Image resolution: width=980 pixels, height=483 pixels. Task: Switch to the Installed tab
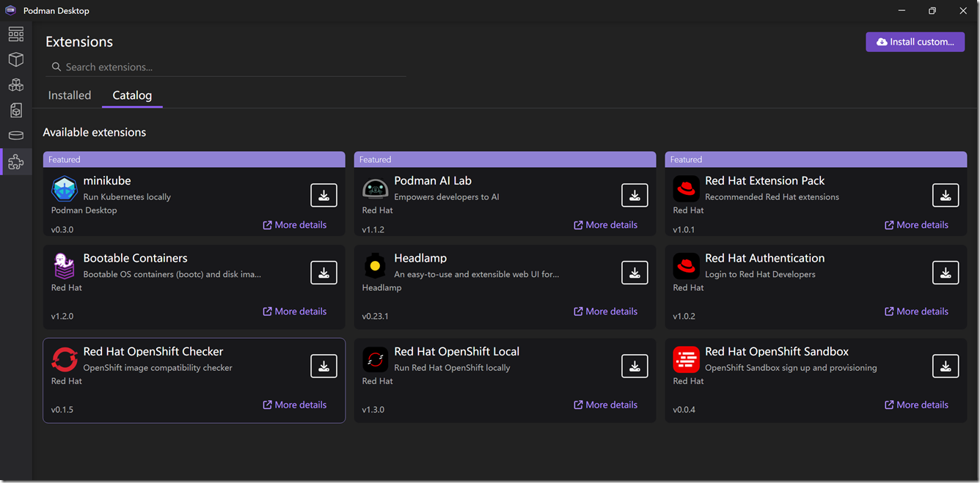[70, 95]
